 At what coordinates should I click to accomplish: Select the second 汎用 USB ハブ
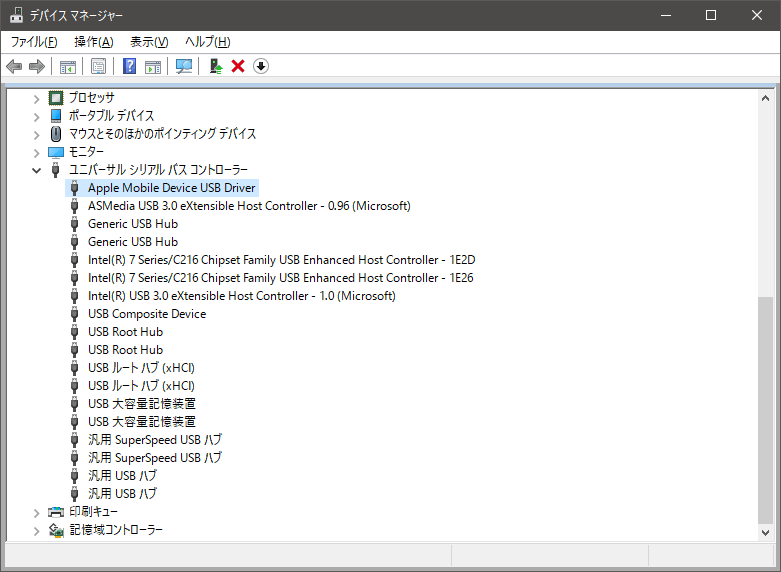(123, 493)
